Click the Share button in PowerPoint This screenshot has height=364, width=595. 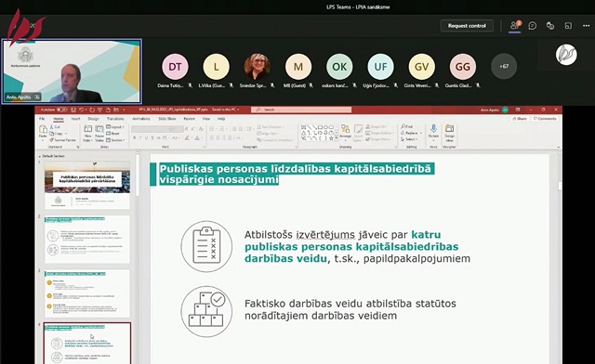(520, 119)
